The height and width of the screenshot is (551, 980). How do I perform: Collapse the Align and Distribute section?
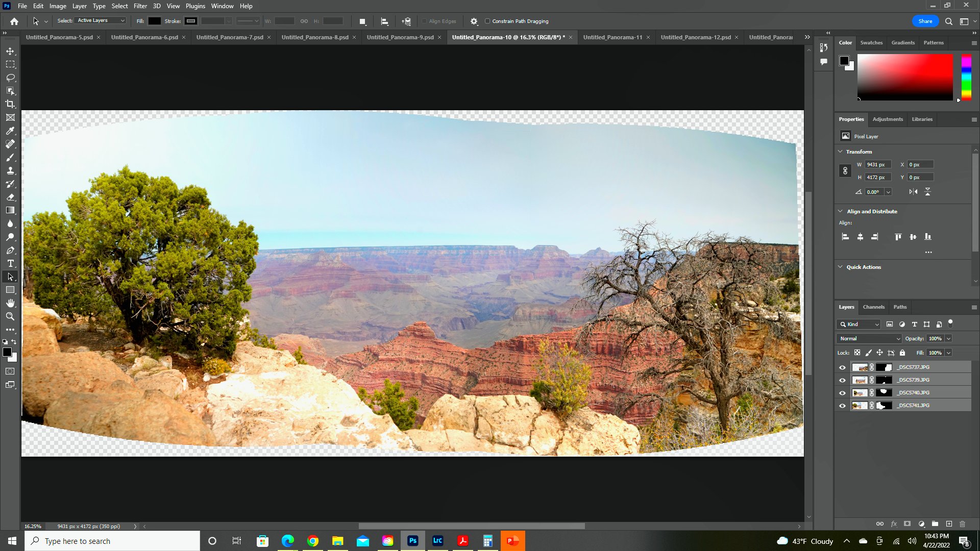click(840, 211)
